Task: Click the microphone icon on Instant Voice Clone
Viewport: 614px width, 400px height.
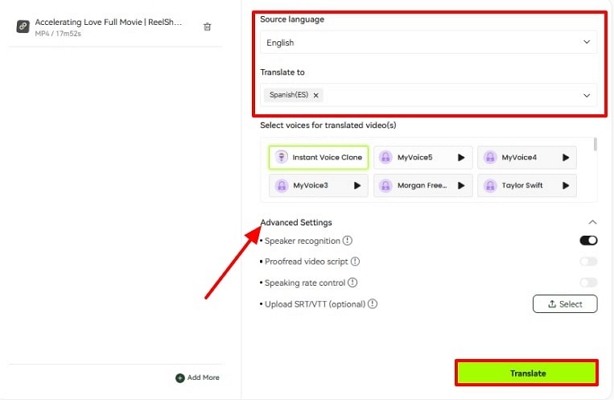Action: click(x=281, y=157)
